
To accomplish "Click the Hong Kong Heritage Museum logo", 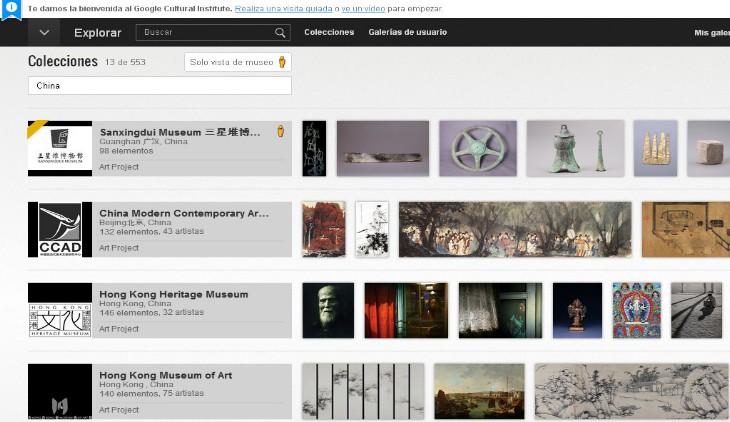I will click(60, 310).
